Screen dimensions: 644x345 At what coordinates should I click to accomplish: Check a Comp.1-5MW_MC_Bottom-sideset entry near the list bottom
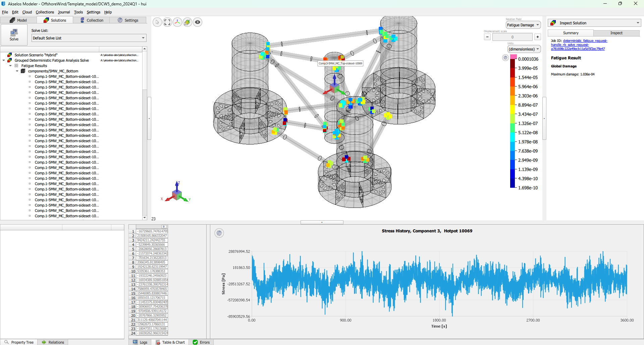point(31,216)
